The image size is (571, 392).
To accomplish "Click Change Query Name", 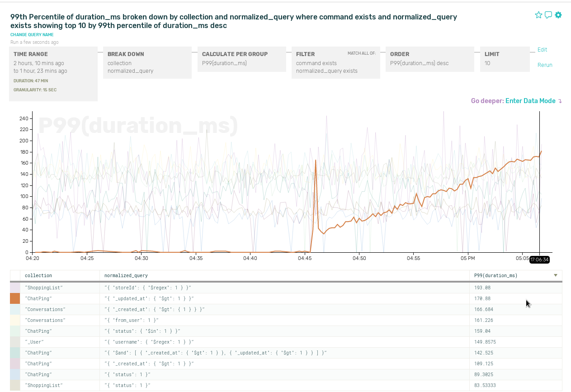I will point(32,35).
